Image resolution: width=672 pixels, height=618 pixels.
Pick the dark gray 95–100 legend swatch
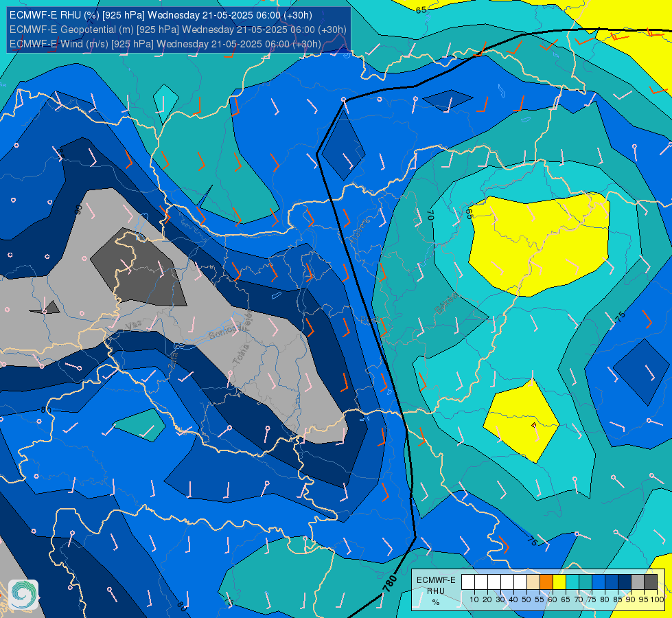pos(651,582)
